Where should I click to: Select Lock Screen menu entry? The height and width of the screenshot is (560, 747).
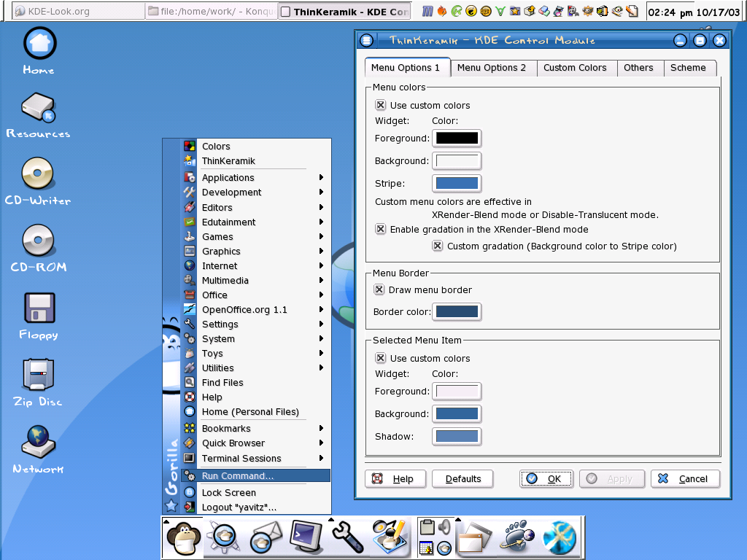(x=256, y=492)
